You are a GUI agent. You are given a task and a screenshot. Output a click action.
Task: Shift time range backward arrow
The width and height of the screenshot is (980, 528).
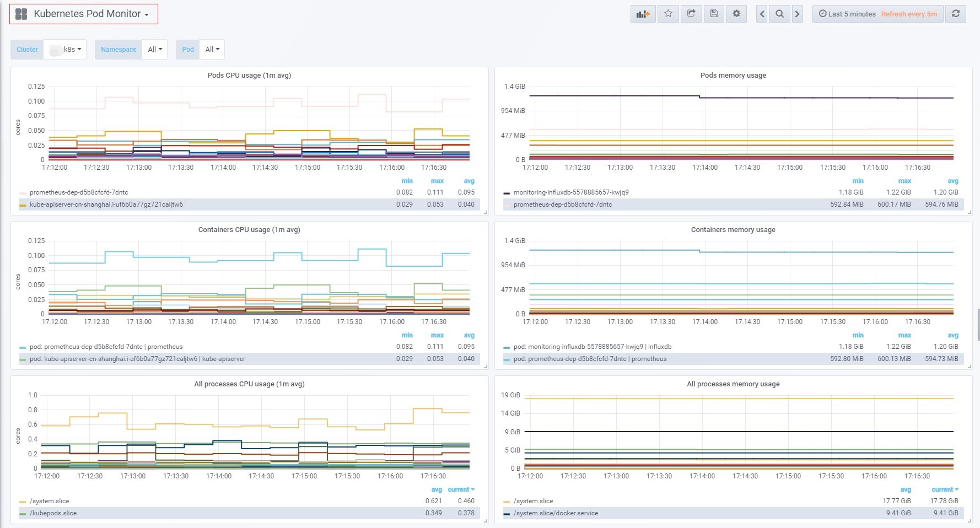[762, 14]
